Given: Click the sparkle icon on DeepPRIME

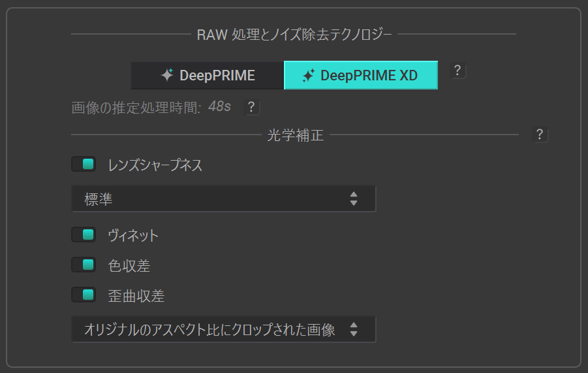Looking at the screenshot, I should tap(168, 75).
